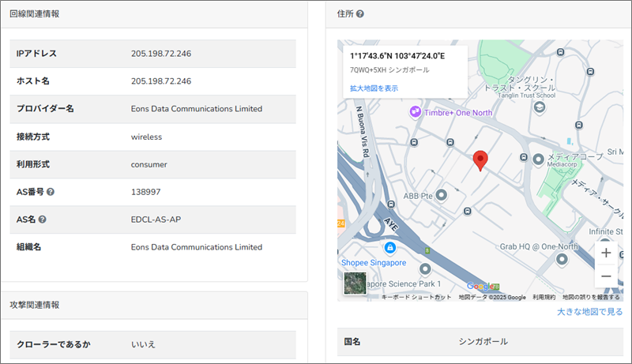The image size is (632, 364).
Task: Open 利用規約 map terms link
Action: (x=544, y=297)
